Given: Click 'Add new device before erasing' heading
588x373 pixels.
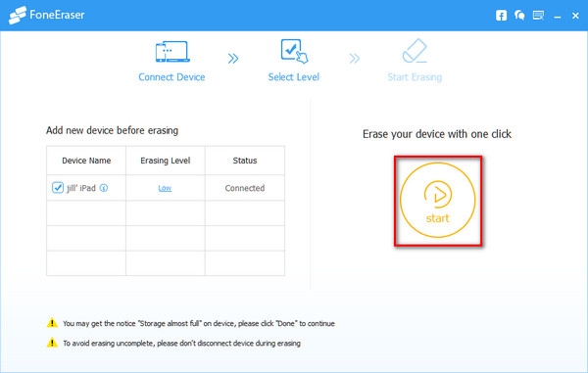Looking at the screenshot, I should (x=112, y=130).
